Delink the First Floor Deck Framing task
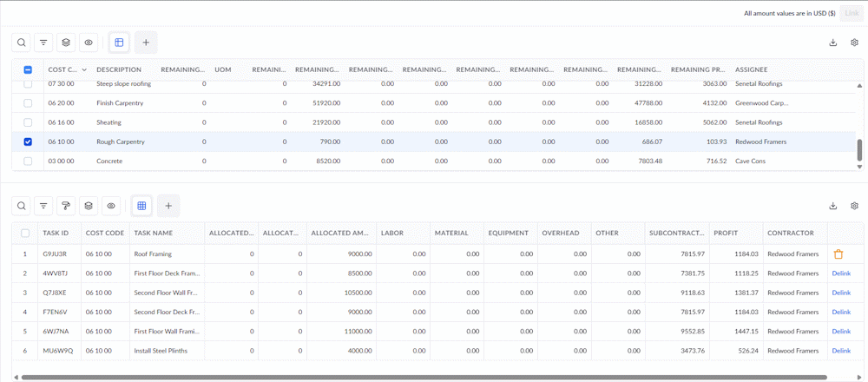The width and height of the screenshot is (868, 382). 841,273
